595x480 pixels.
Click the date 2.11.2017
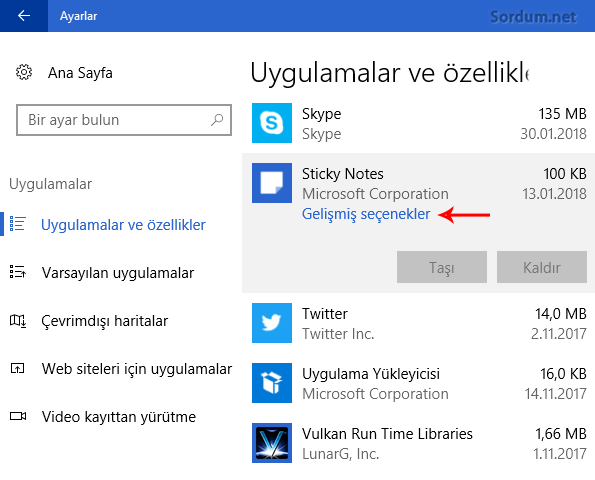coord(559,334)
